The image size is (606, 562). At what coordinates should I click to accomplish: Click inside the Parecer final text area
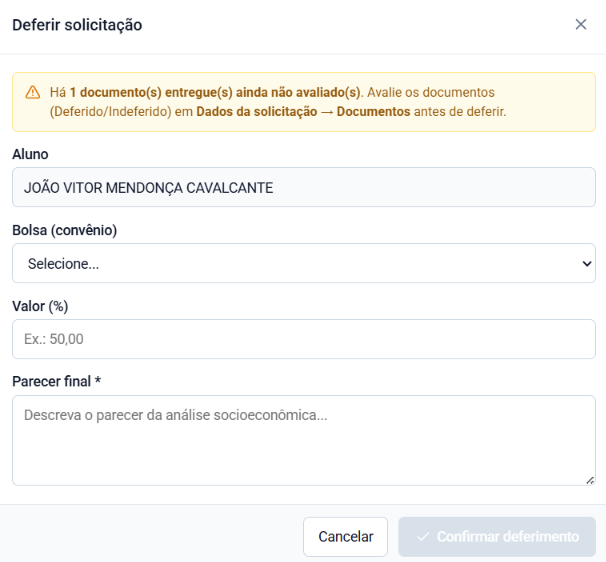[x=304, y=440]
